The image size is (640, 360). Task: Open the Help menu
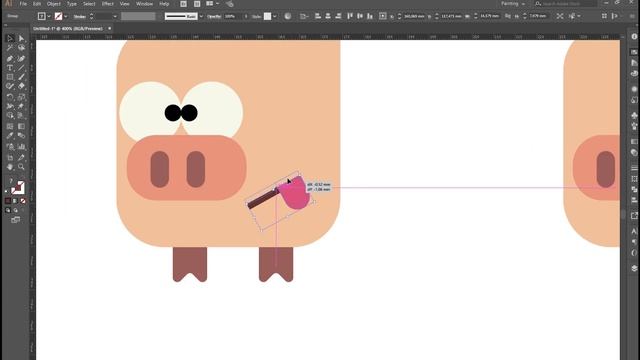click(x=164, y=4)
